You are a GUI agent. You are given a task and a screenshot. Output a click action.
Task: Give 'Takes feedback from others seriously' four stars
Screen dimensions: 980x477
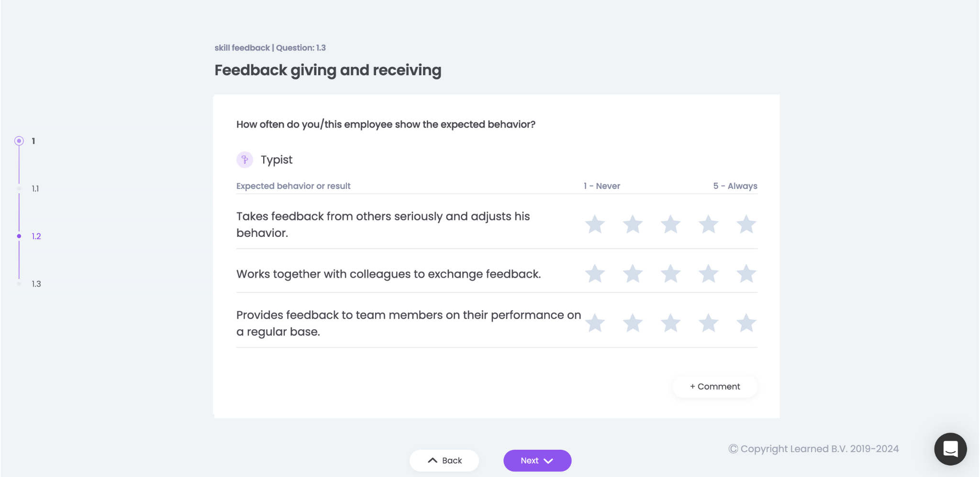[x=708, y=224]
